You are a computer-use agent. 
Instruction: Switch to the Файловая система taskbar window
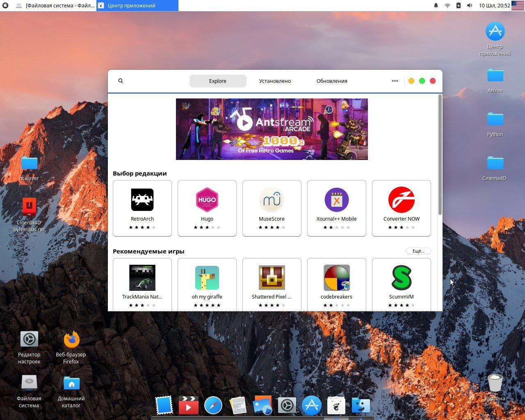(x=55, y=5)
